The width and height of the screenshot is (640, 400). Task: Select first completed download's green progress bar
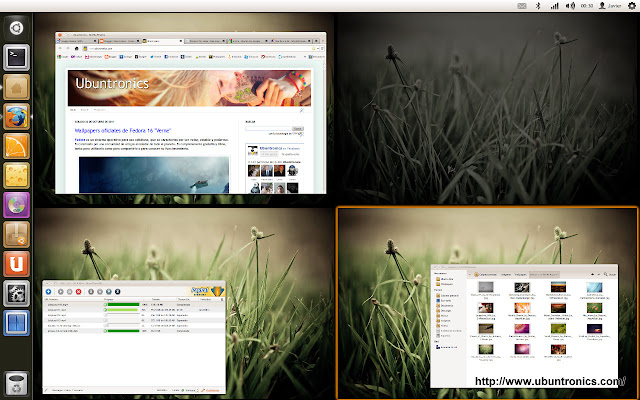pos(123,304)
